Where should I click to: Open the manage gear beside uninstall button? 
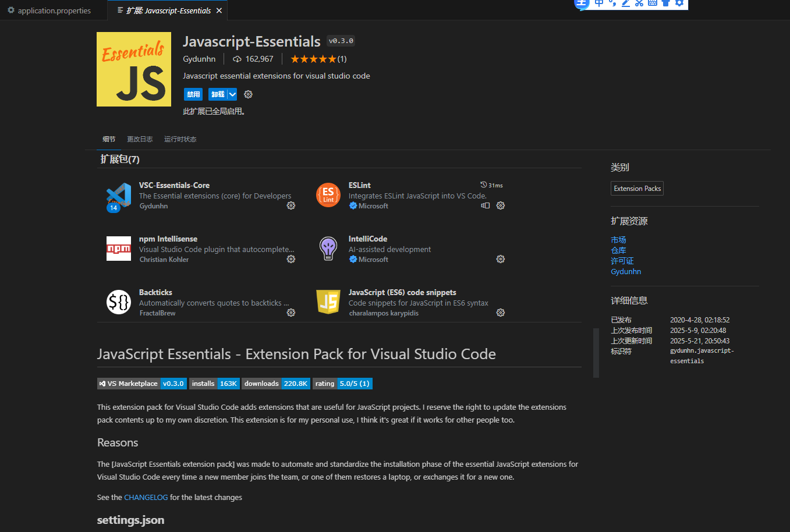pyautogui.click(x=248, y=94)
